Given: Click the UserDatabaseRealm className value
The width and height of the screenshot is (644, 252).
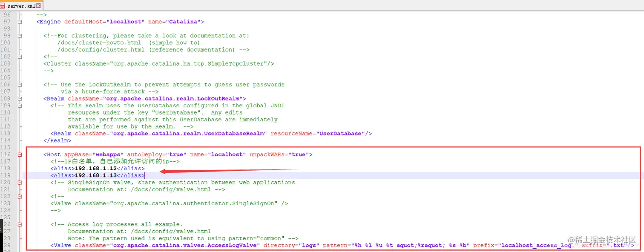Looking at the screenshot, I should 188,134.
